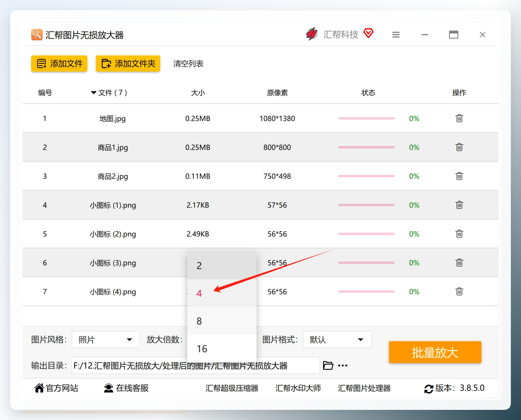Click the 版本: 3.8.5.0 text
The width and height of the screenshot is (521, 420).
tap(460, 388)
